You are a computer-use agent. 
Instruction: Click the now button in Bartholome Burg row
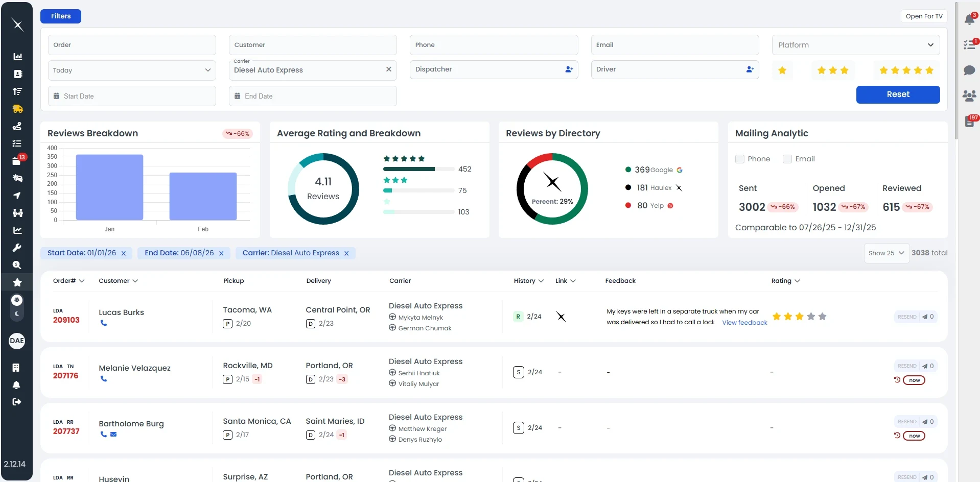[x=914, y=436]
